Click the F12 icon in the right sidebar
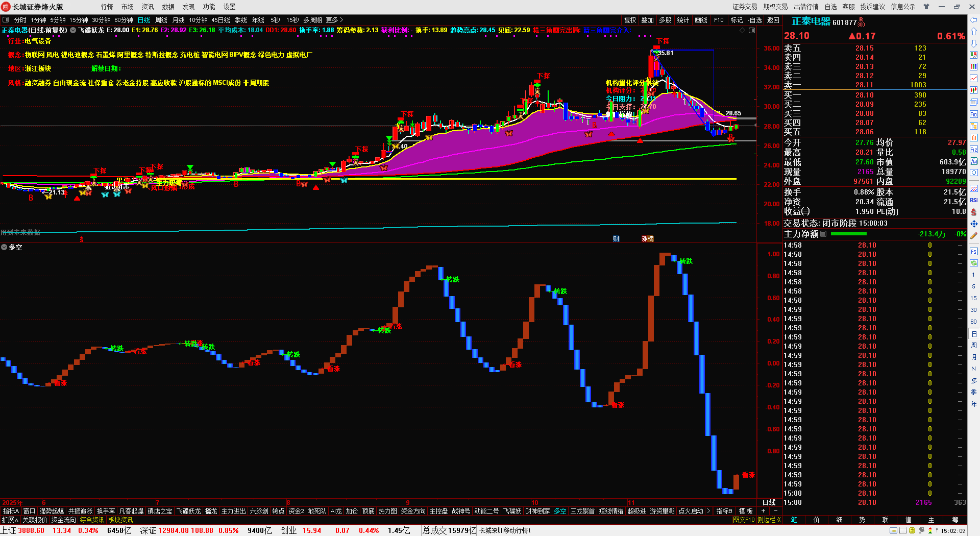Screen dimensions: 980x536 [x=973, y=150]
